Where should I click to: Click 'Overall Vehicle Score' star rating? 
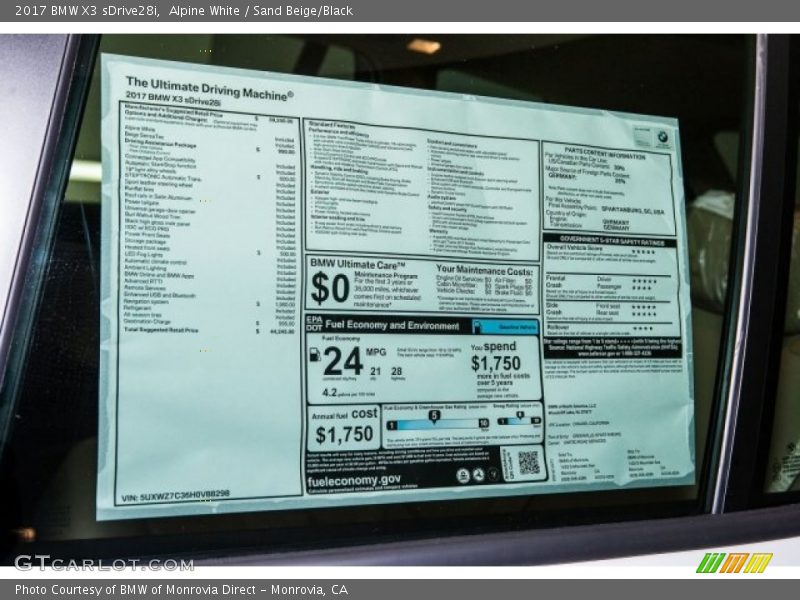643,252
